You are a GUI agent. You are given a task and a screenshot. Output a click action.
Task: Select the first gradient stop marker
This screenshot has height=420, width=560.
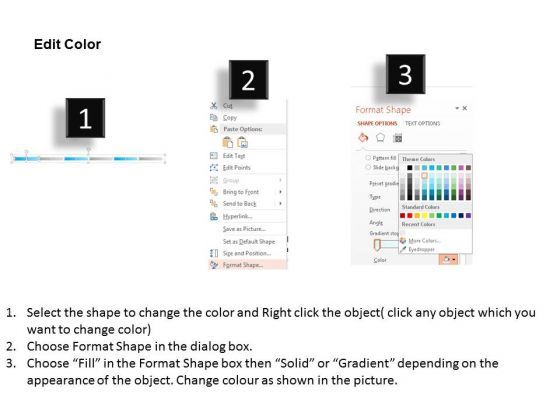pos(377,245)
